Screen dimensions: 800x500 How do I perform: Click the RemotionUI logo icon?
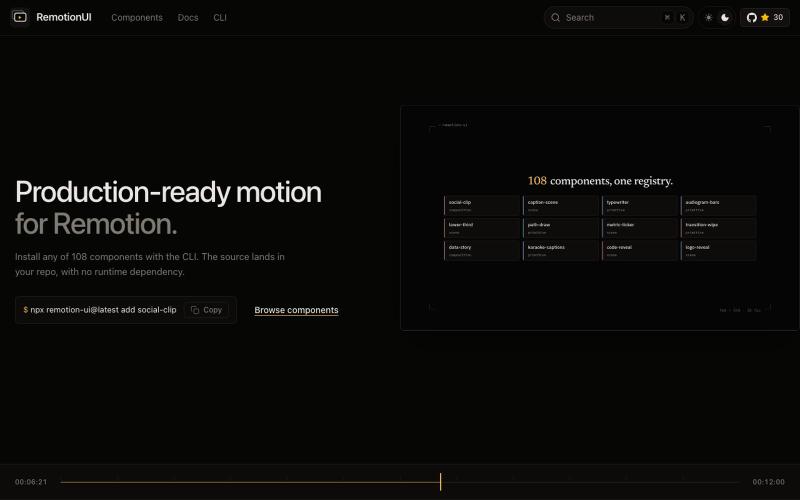pos(20,17)
